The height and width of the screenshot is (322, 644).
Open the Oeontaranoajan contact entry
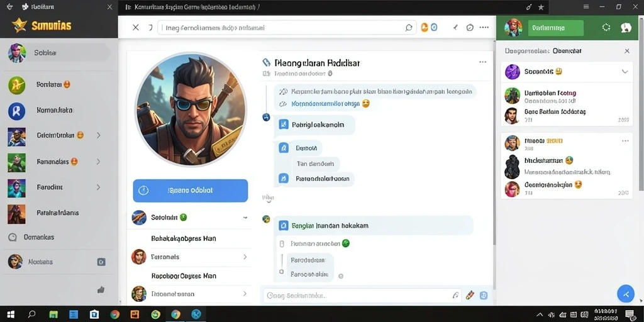(567, 188)
